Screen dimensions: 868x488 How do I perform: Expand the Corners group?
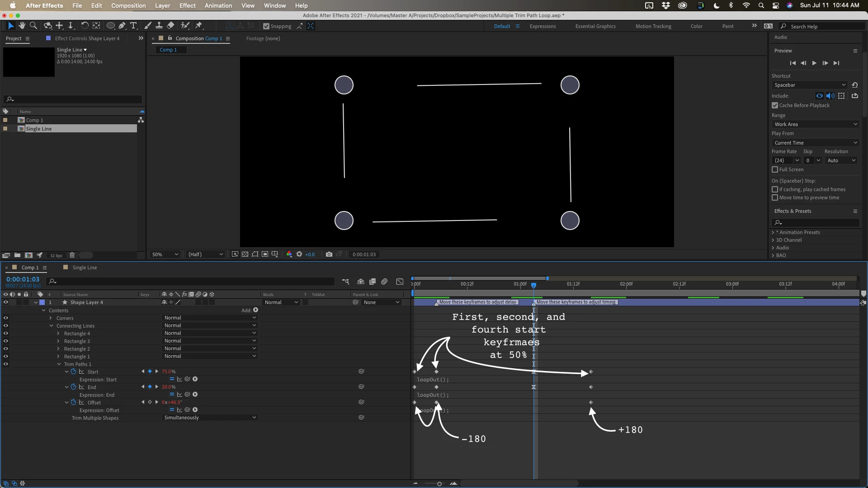tap(51, 318)
